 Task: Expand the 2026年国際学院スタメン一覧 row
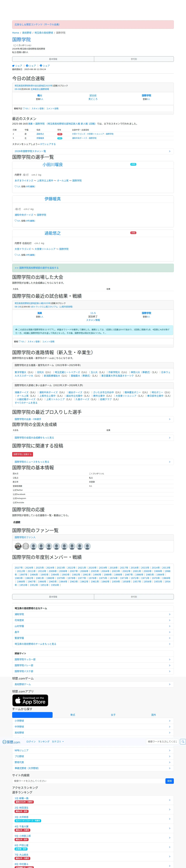93,151
